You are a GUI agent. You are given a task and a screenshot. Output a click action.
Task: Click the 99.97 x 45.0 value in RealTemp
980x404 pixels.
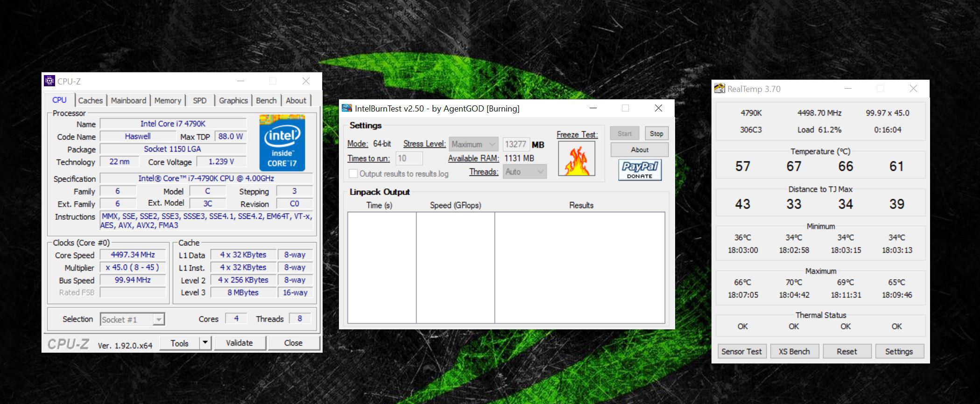888,113
